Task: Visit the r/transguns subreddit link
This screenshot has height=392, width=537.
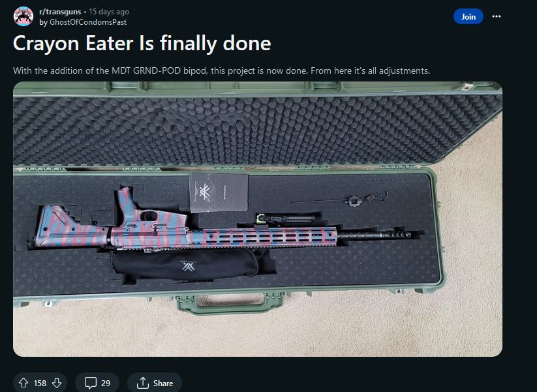Action: (x=60, y=12)
